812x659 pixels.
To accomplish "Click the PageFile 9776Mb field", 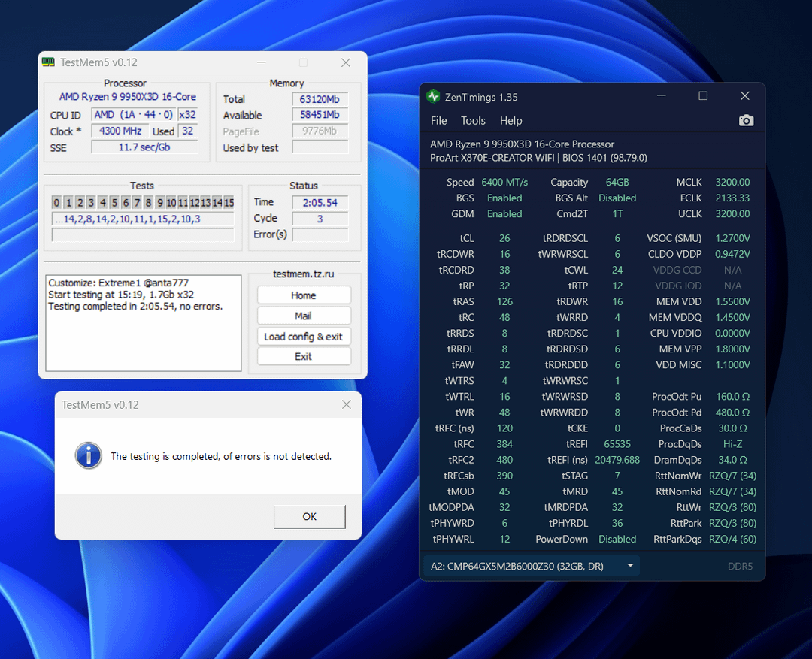I will point(320,131).
